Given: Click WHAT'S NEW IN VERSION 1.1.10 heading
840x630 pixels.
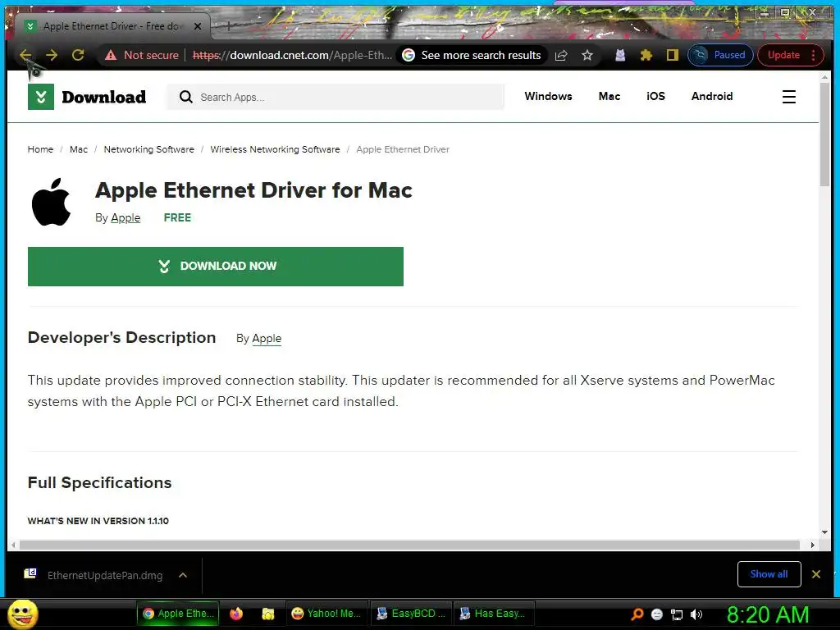Looking at the screenshot, I should click(98, 521).
